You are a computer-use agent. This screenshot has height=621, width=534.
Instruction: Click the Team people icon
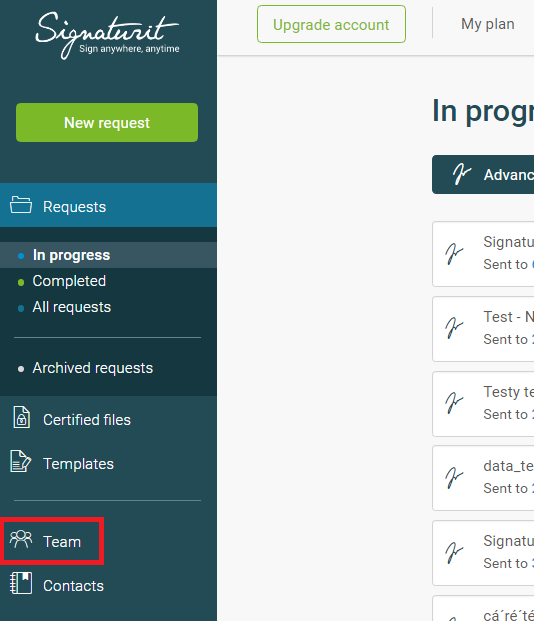coord(21,539)
